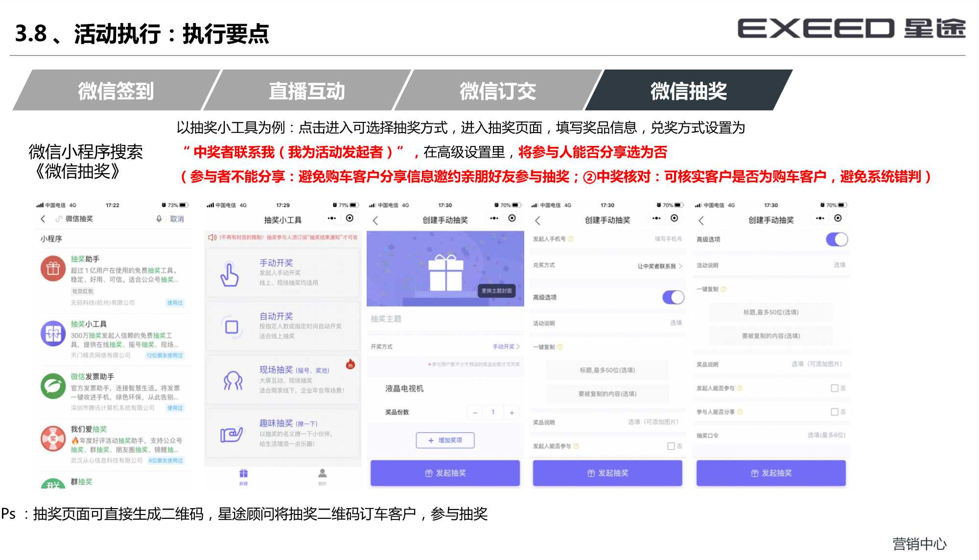979x560 pixels.
Task: Open the red 我们爱抽奖 icon
Action: pos(53,438)
